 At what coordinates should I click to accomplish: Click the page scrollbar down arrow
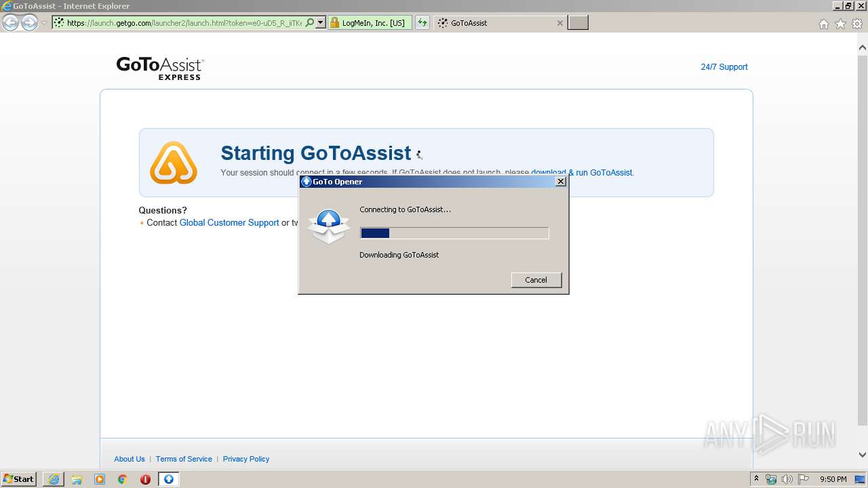click(862, 455)
